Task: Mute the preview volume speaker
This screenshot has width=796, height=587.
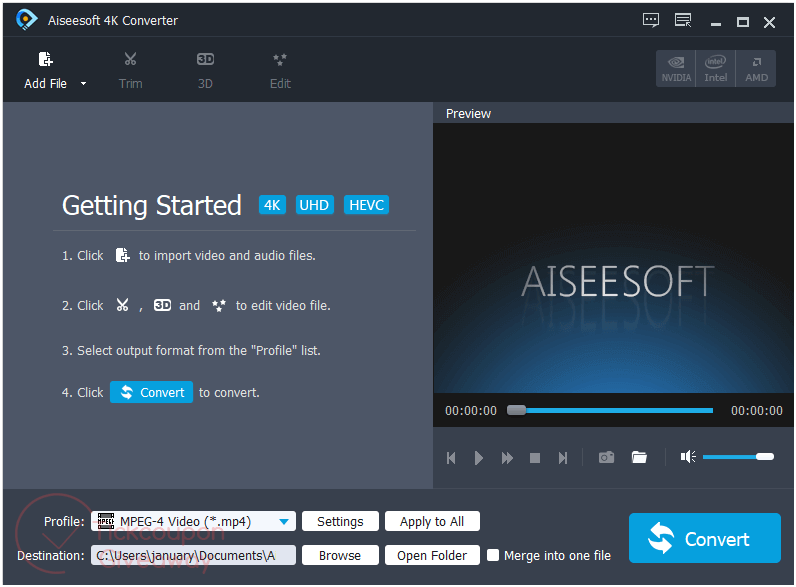Action: [688, 457]
